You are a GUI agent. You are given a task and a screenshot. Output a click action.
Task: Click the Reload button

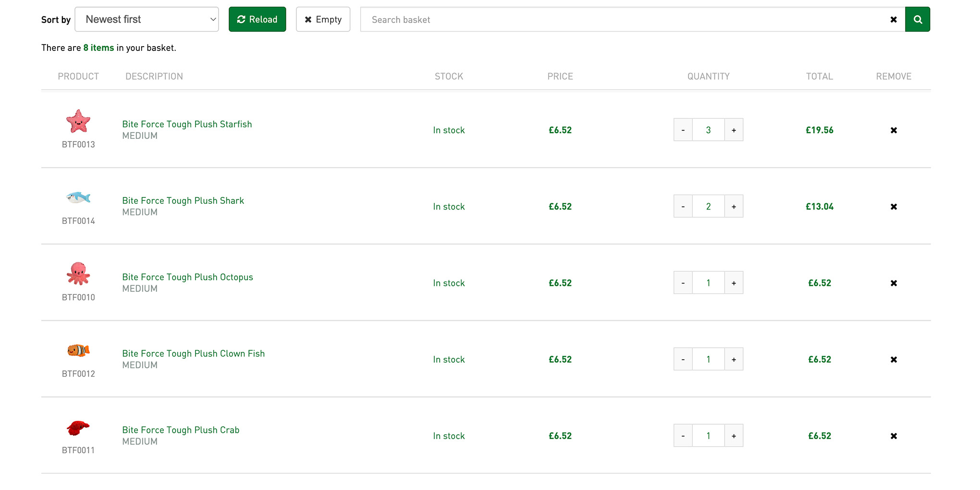[x=257, y=19]
